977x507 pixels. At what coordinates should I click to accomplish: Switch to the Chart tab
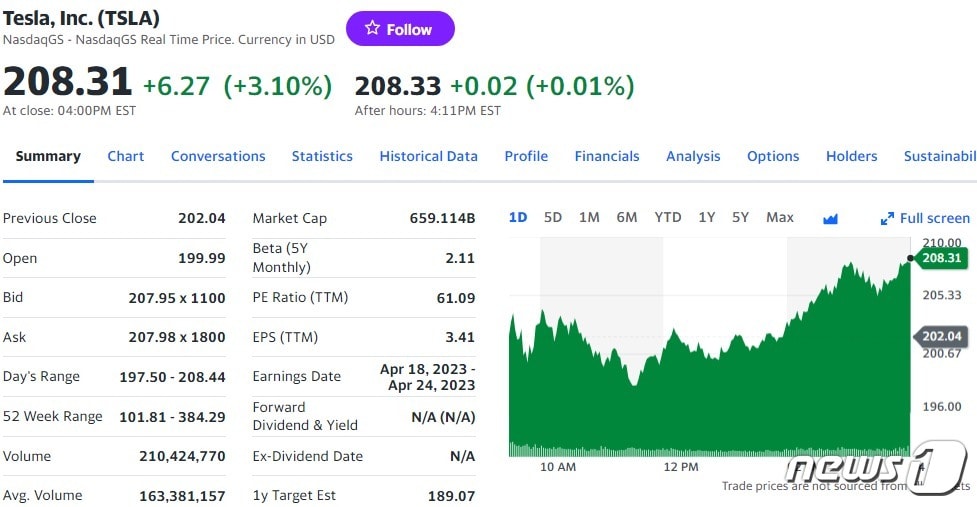coord(126,156)
